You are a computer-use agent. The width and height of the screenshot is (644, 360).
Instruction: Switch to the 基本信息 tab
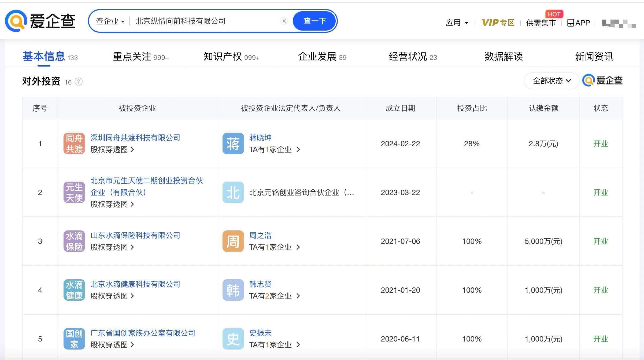click(x=50, y=57)
